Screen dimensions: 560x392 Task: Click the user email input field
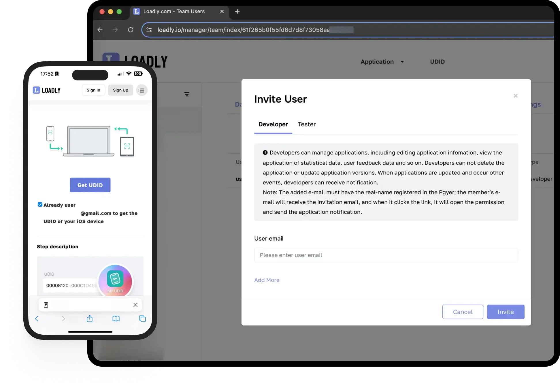(x=386, y=255)
